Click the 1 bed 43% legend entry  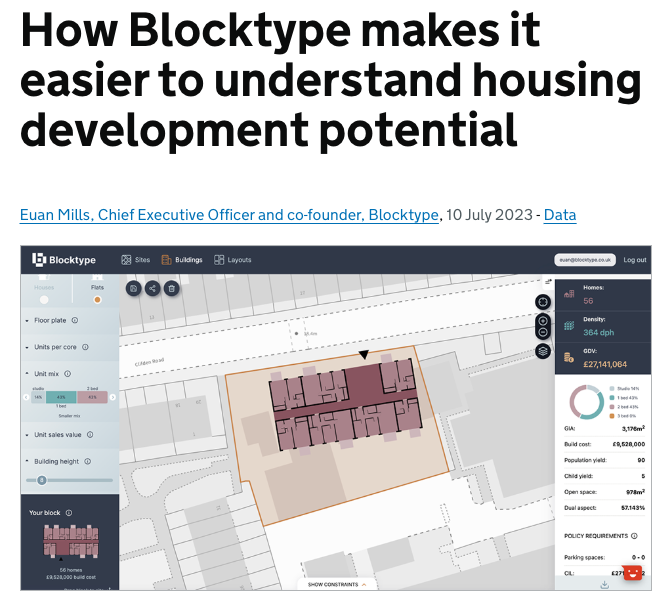coord(623,398)
